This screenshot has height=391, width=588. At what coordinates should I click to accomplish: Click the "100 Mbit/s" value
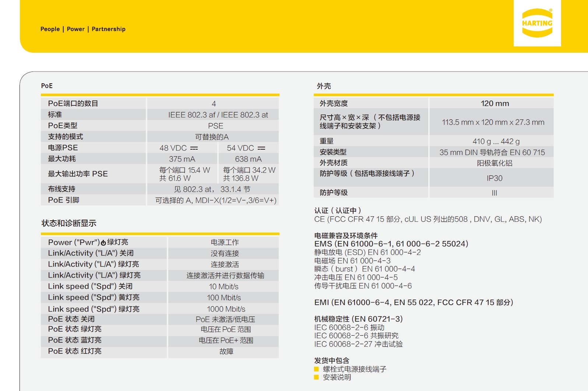pyautogui.click(x=224, y=298)
